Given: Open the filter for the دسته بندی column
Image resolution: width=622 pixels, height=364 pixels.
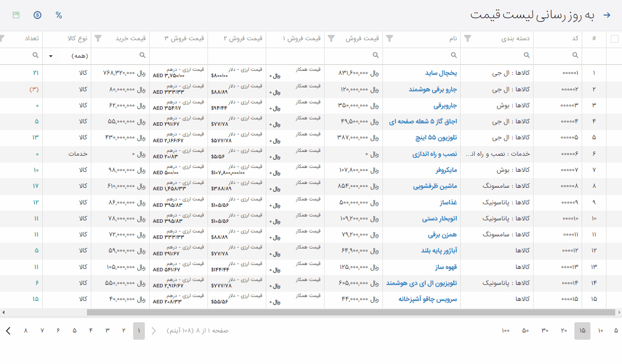Looking at the screenshot, I should [467, 39].
